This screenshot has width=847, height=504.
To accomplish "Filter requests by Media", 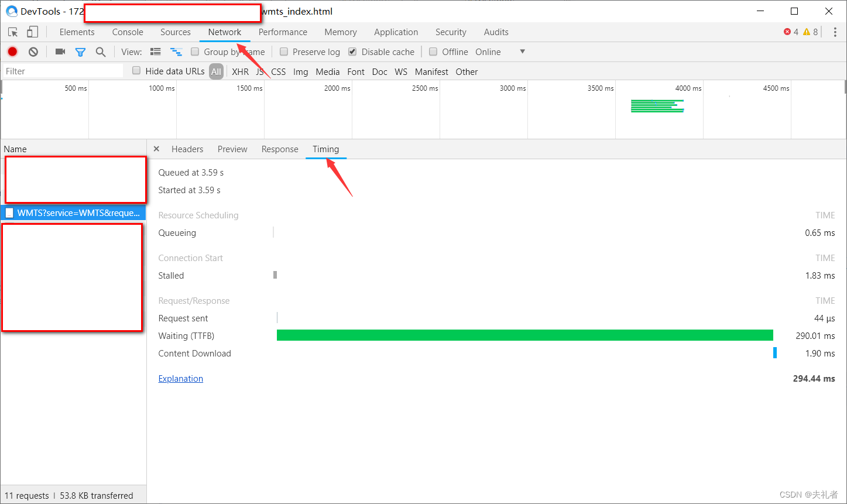I will (x=328, y=71).
